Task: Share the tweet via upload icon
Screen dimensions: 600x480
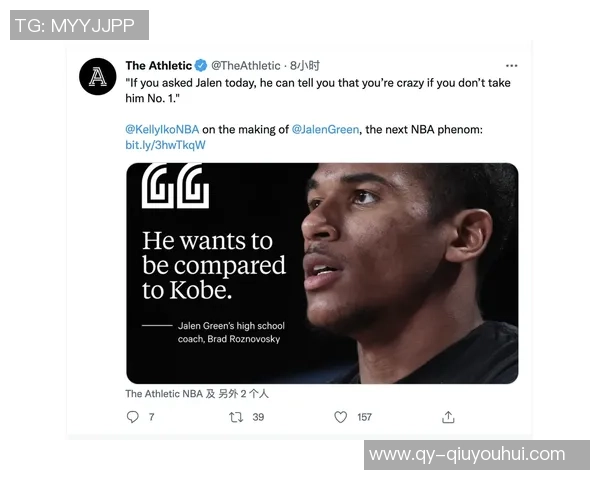Action: pyautogui.click(x=448, y=417)
